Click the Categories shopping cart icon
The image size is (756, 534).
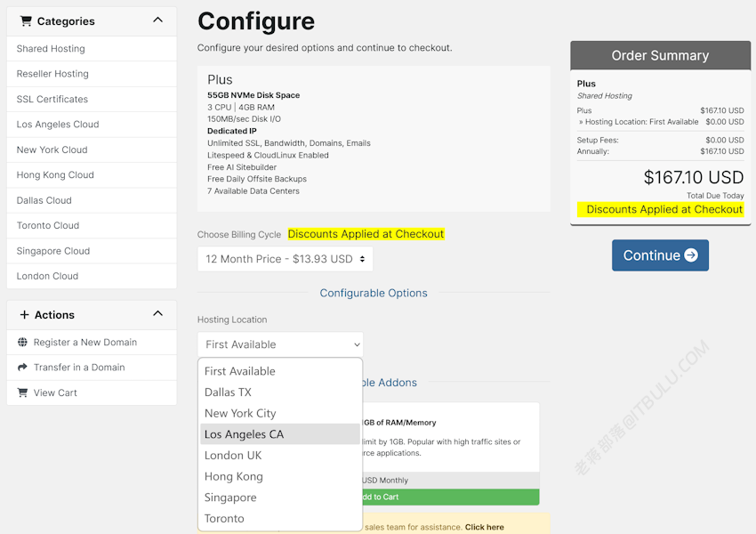pos(26,21)
